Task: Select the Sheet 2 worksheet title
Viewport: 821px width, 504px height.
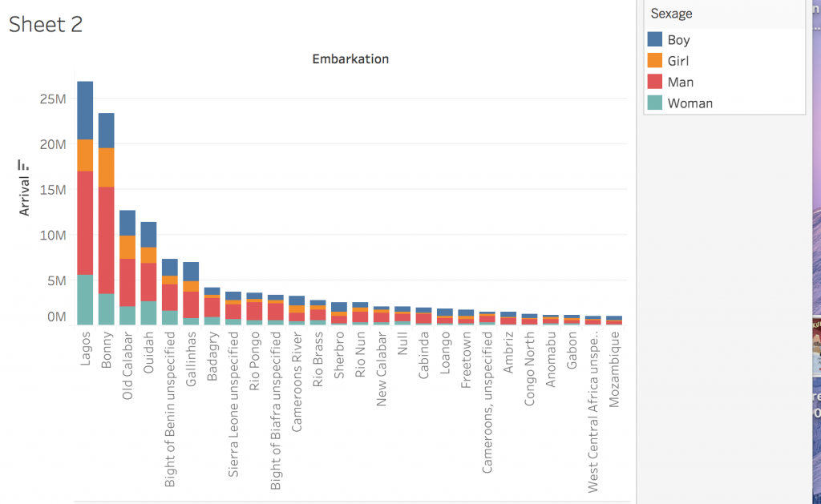Action: [x=46, y=24]
